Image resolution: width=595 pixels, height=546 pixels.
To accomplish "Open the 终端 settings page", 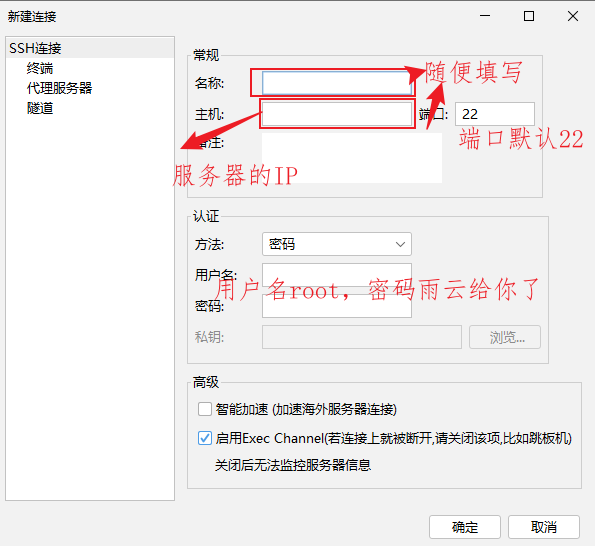I will point(40,68).
